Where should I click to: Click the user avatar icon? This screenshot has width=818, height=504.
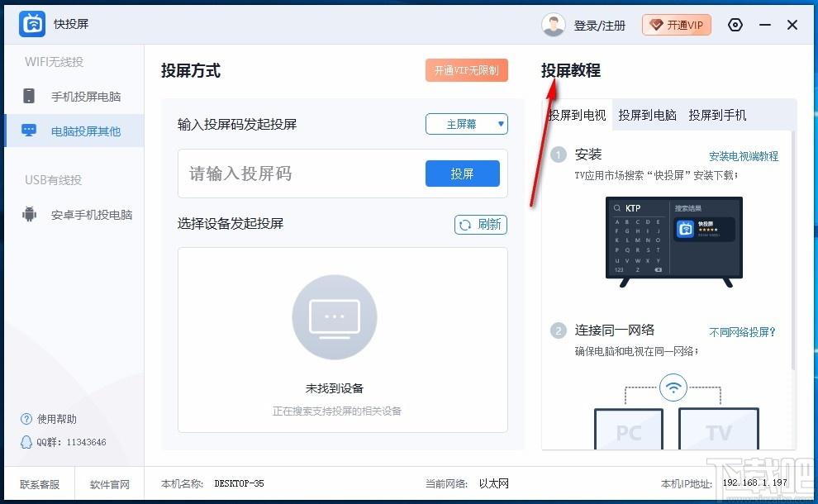pos(553,25)
